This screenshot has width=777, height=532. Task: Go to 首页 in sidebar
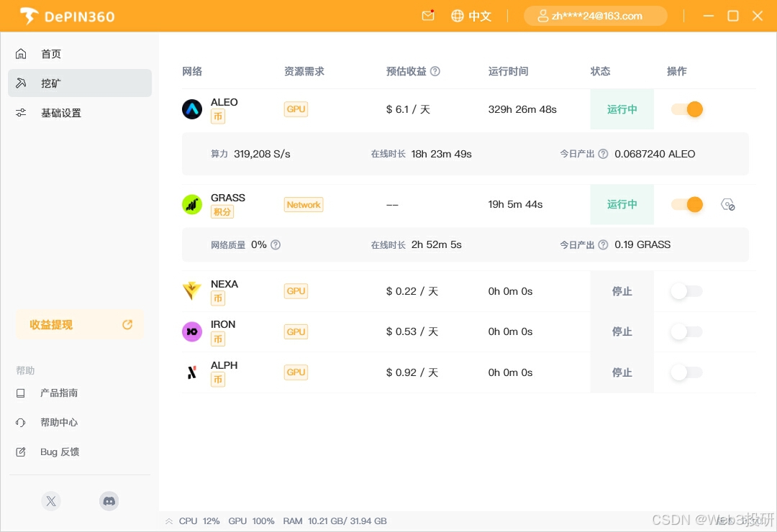tap(80, 53)
